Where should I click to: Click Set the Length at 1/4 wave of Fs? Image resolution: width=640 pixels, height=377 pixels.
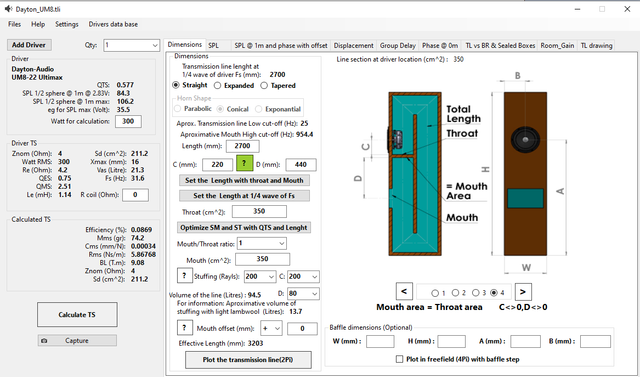coord(244,196)
